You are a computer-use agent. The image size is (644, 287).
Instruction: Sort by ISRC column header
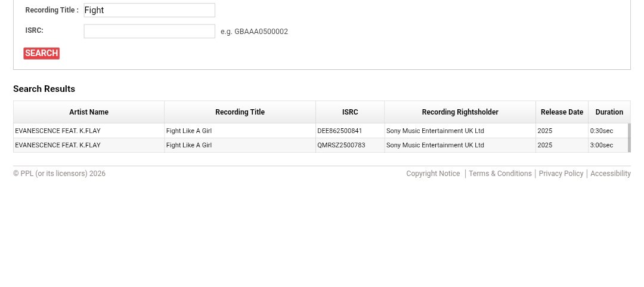coord(350,112)
